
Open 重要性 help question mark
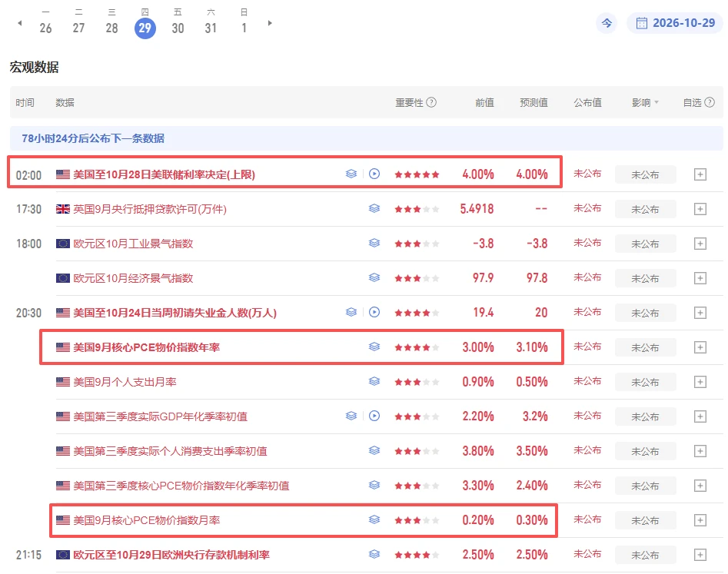coord(431,102)
